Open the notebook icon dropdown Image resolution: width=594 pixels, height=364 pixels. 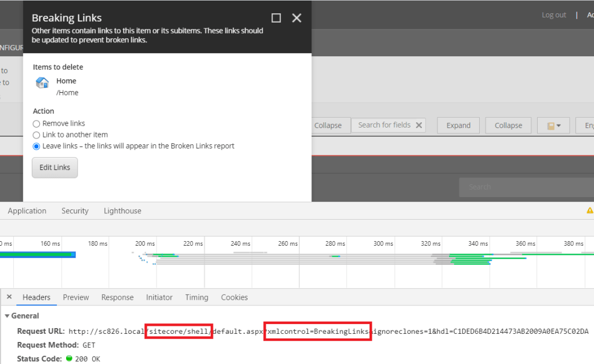[x=553, y=126]
